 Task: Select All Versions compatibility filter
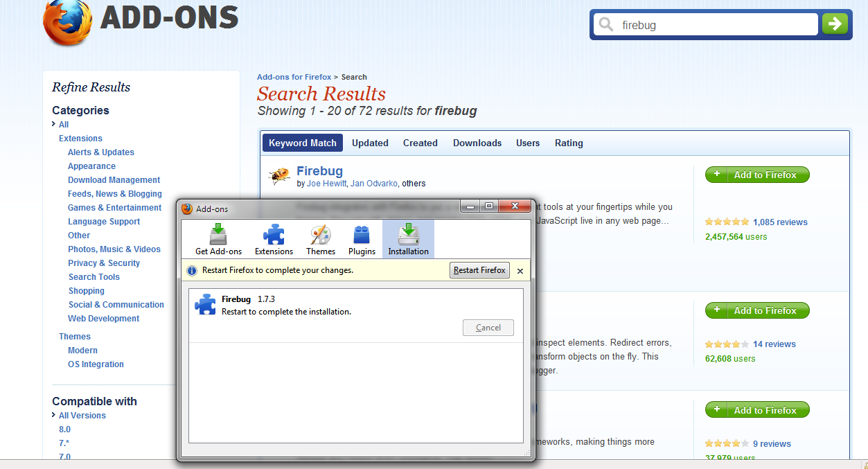pos(82,416)
